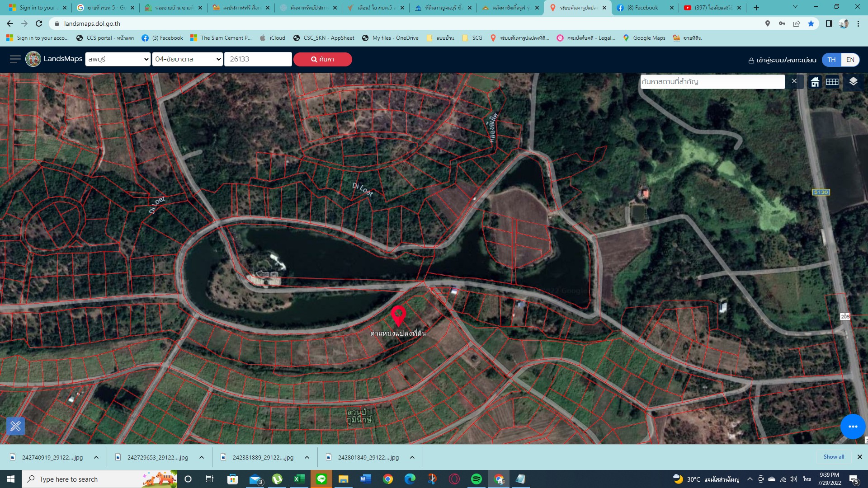Viewport: 868px width, 488px height.
Task: Expand options for the 242740919 downloaded file
Action: pyautogui.click(x=96, y=457)
